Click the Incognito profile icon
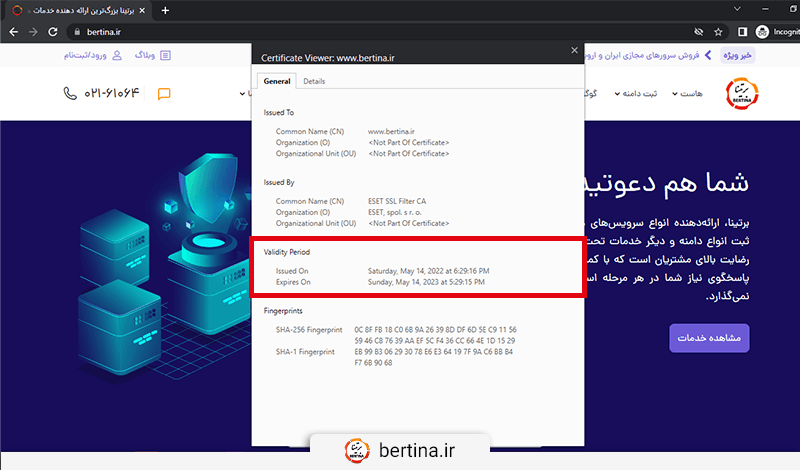Image resolution: width=800 pixels, height=470 pixels. click(x=762, y=32)
